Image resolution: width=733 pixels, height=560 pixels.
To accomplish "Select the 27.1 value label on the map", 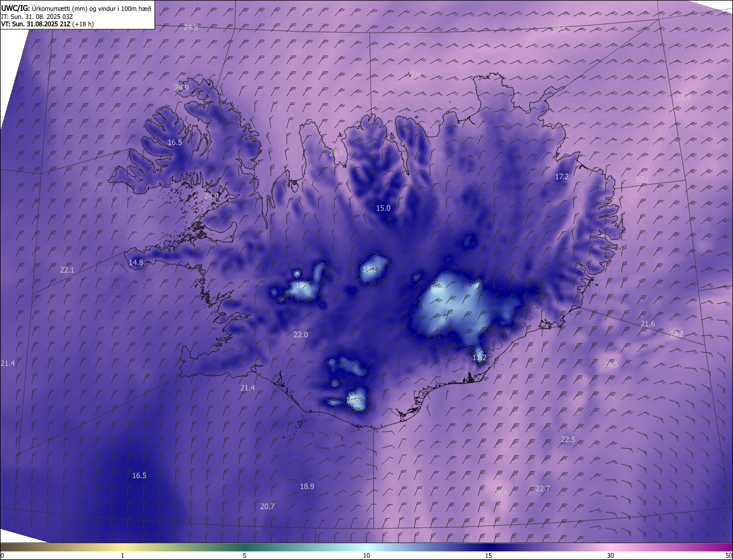I will (x=643, y=180).
